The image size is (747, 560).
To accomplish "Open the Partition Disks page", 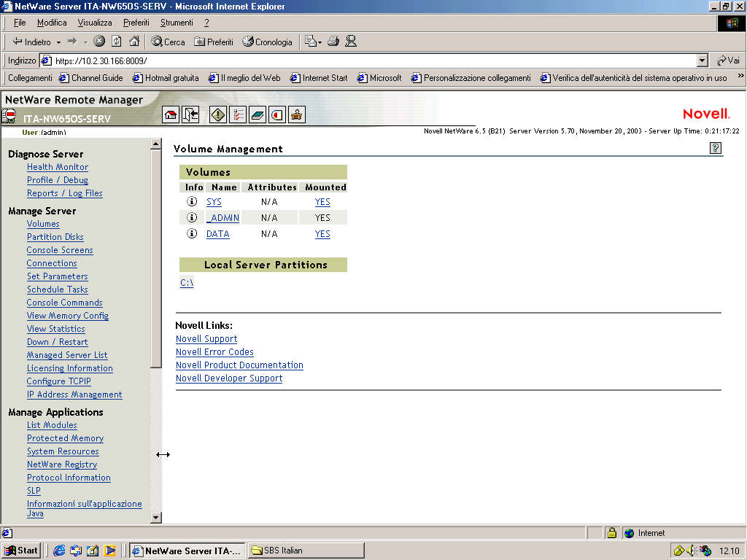I will pos(55,237).
